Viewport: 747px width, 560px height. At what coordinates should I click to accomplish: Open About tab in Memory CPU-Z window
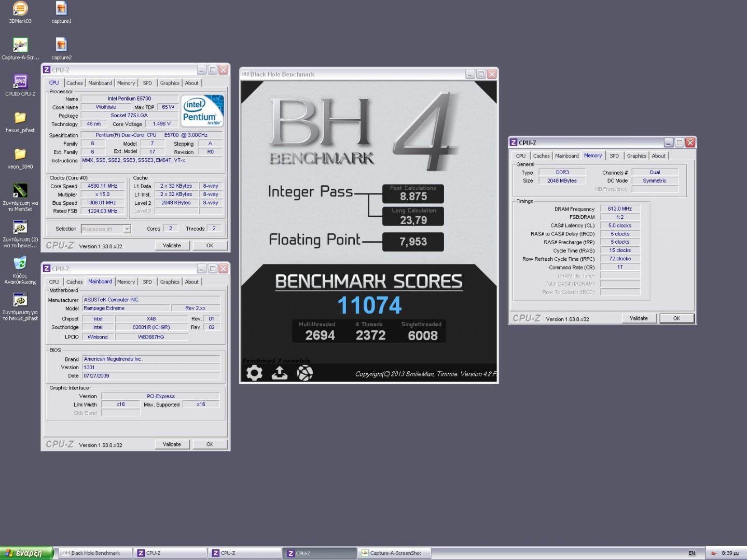(658, 156)
